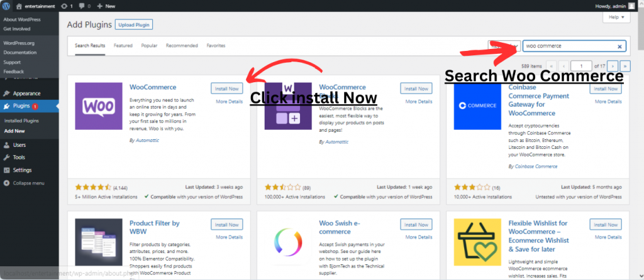This screenshot has height=280, width=644.
Task: Open Automattic author link under WooCommerce
Action: click(147, 140)
